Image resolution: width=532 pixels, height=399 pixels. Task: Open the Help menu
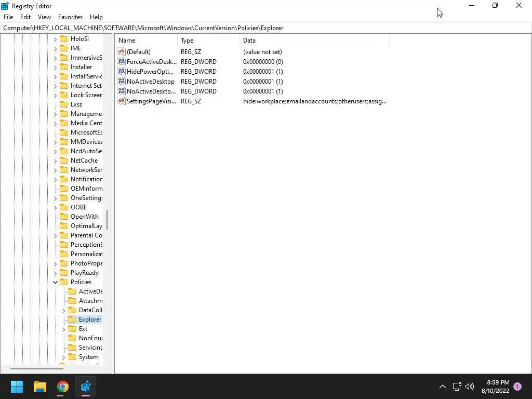pyautogui.click(x=96, y=17)
